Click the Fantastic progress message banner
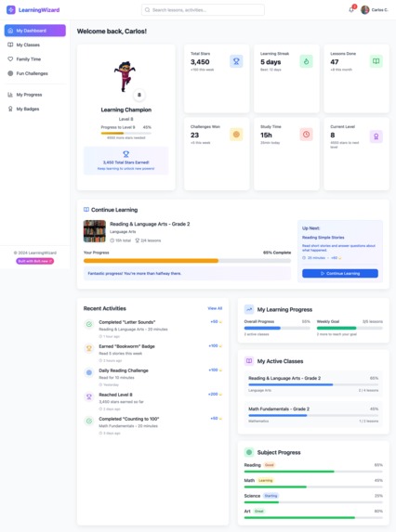 click(187, 274)
